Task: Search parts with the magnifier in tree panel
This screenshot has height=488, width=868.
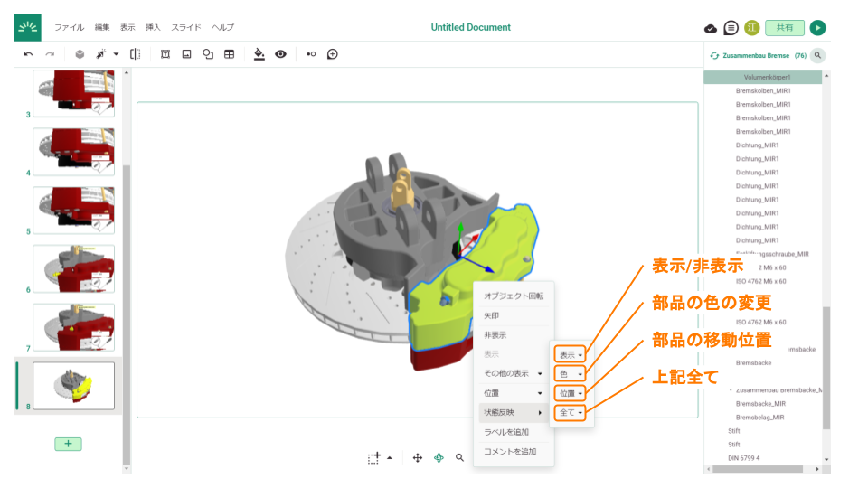Action: tap(817, 55)
